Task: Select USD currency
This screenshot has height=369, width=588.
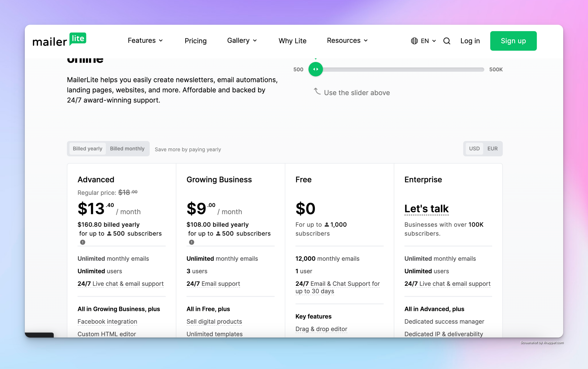Action: [474, 149]
